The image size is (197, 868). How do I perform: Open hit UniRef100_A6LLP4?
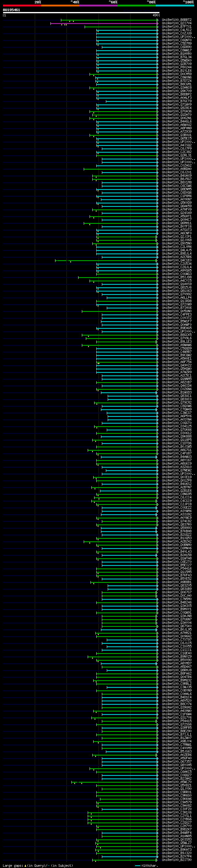[x=176, y=297]
